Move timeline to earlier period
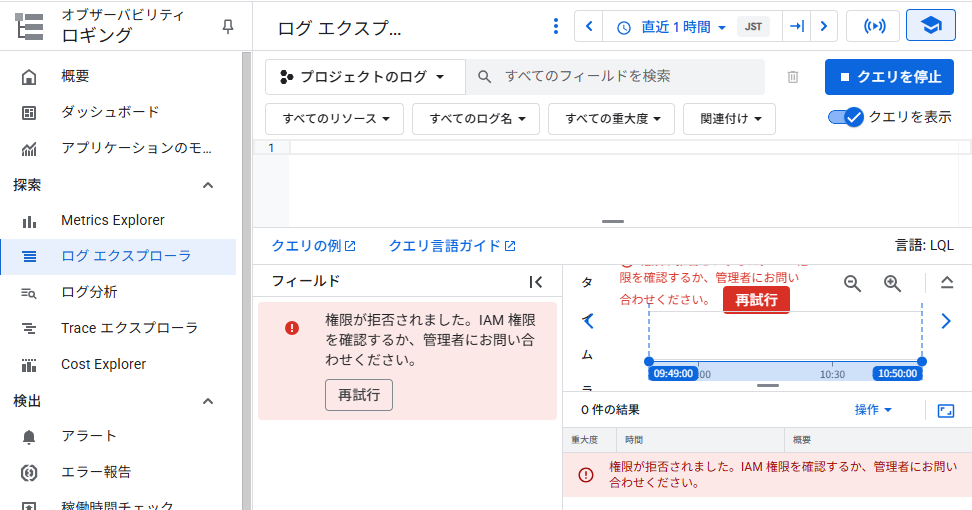 588,320
